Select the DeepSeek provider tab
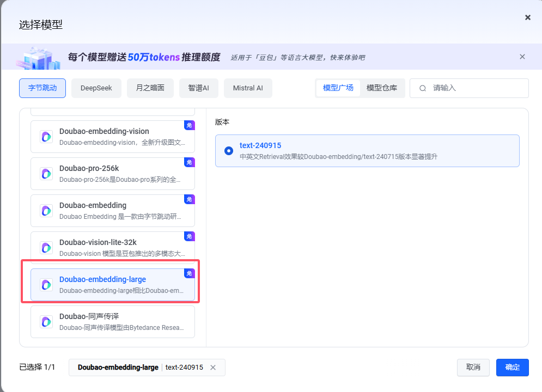 [x=96, y=88]
